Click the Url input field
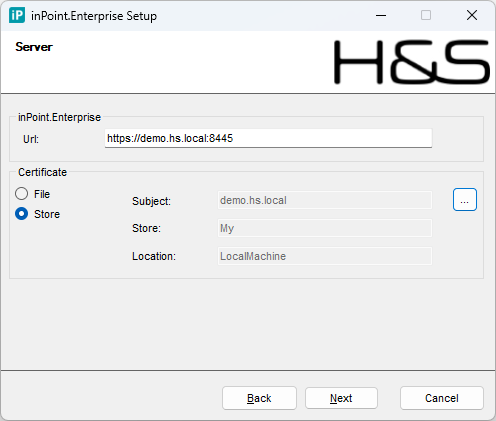Viewport: 496px width, 421px height. coord(268,138)
